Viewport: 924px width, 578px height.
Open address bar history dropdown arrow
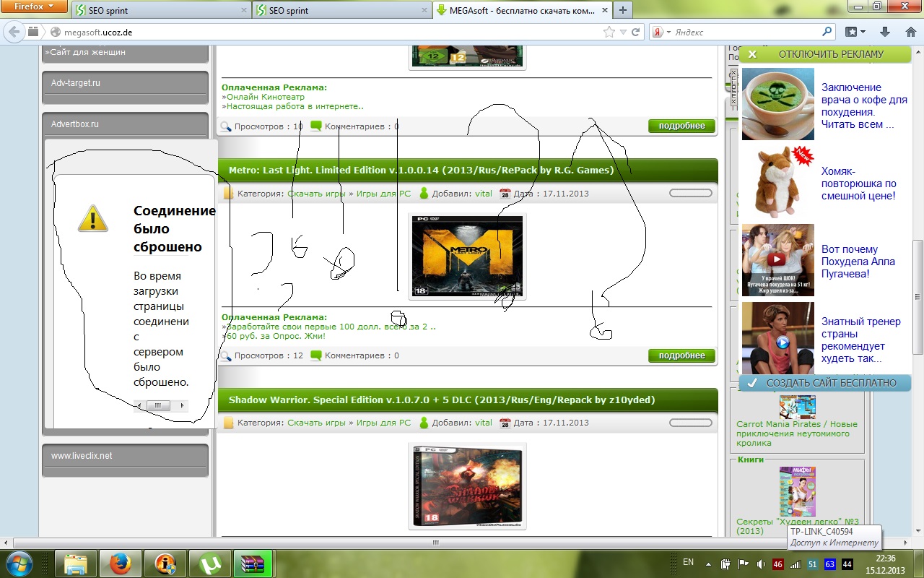622,32
